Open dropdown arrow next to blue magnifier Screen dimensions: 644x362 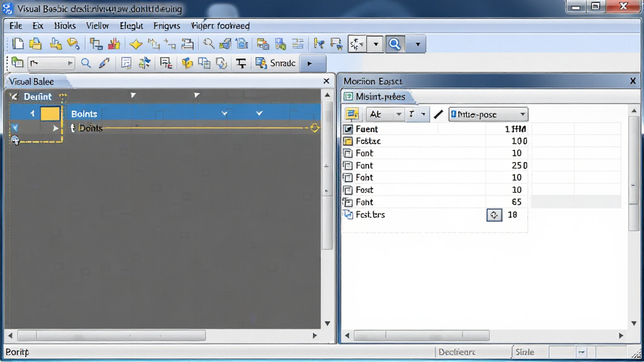coord(418,44)
